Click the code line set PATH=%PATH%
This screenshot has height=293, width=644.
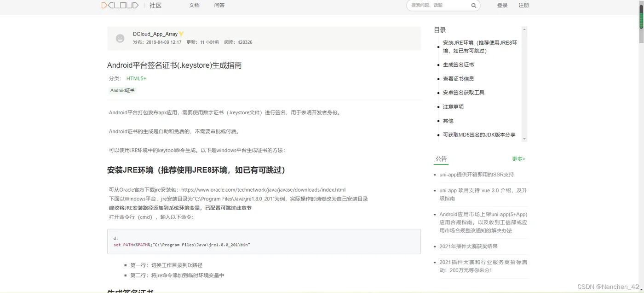[x=182, y=245]
